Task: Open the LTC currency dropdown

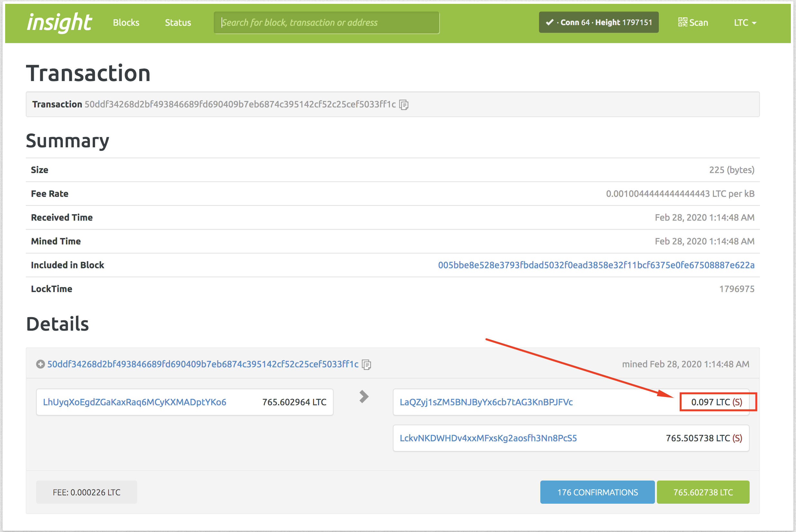Action: (745, 23)
